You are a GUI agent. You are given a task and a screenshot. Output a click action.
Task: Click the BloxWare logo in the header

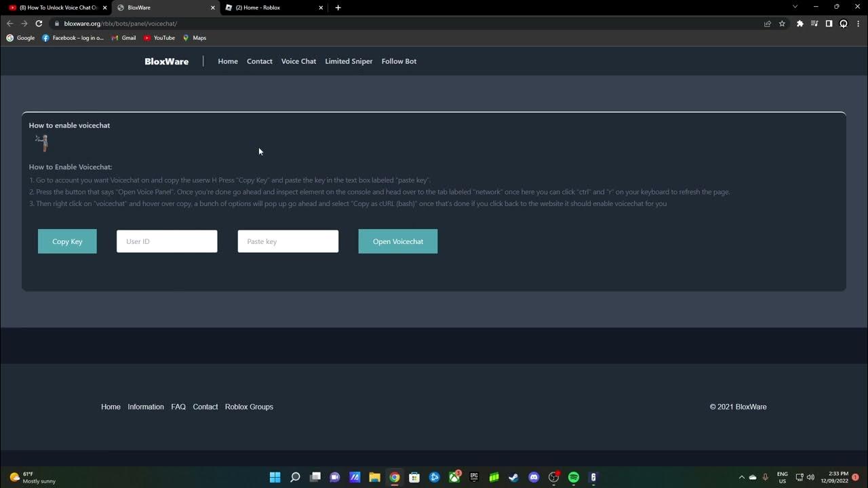point(166,61)
